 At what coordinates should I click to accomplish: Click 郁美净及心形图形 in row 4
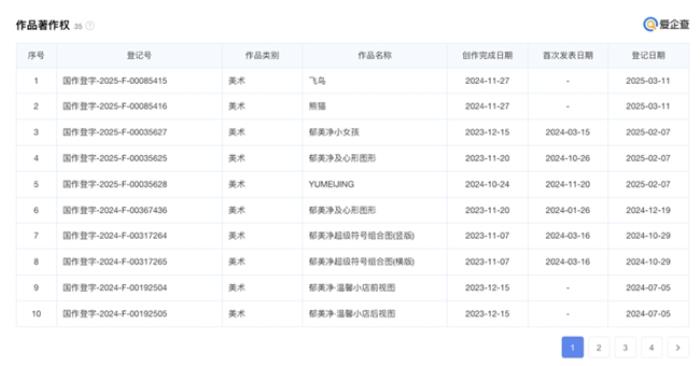[342, 158]
